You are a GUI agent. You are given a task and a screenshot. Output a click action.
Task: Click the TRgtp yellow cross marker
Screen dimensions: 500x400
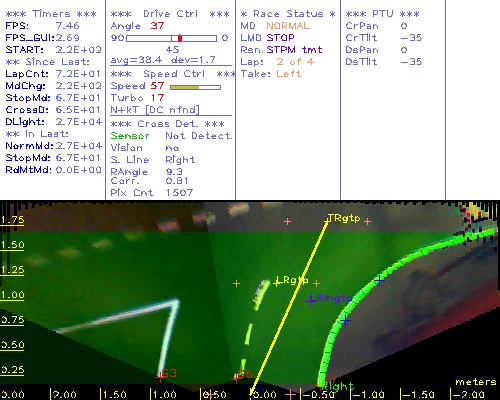(327, 220)
